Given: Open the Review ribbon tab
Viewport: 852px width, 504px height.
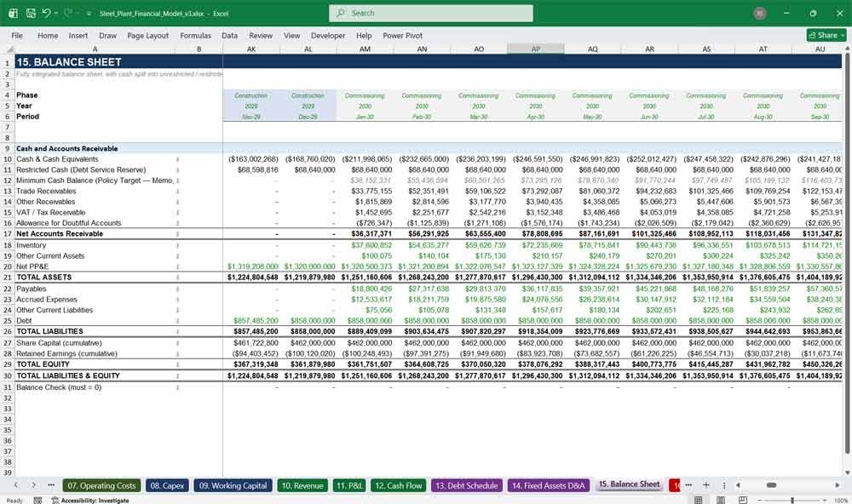Looking at the screenshot, I should (x=261, y=35).
